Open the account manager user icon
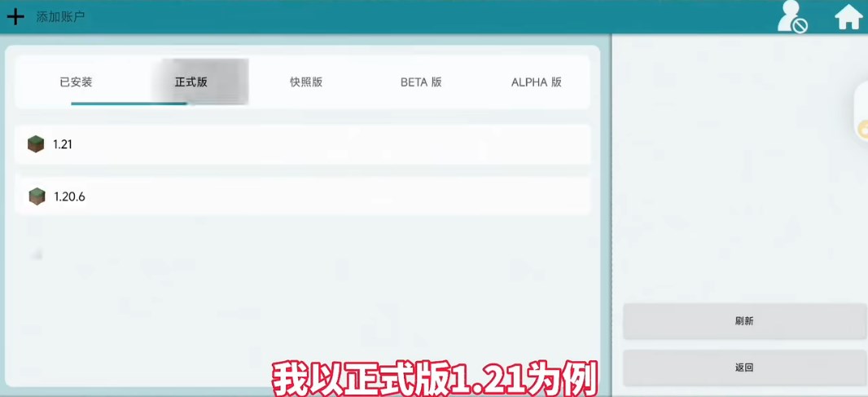868x397 pixels. click(791, 16)
